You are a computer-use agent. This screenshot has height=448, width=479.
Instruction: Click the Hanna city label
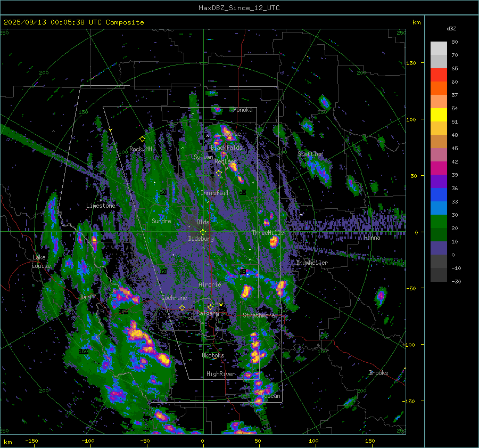click(372, 238)
